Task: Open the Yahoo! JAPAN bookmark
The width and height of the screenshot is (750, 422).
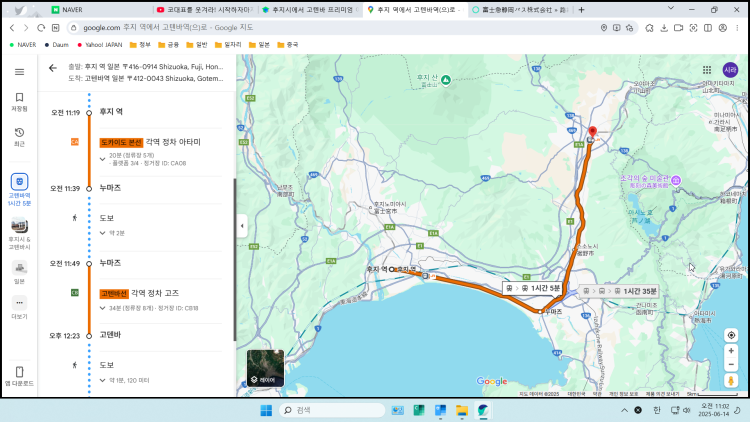Action: pyautogui.click(x=99, y=44)
